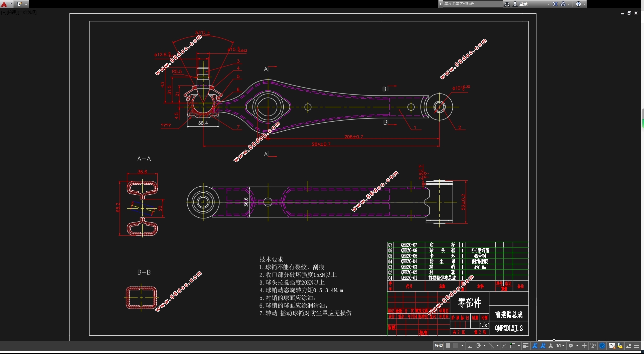Click the annotation monitor plus icon
The height and width of the screenshot is (354, 644).
pyautogui.click(x=584, y=346)
